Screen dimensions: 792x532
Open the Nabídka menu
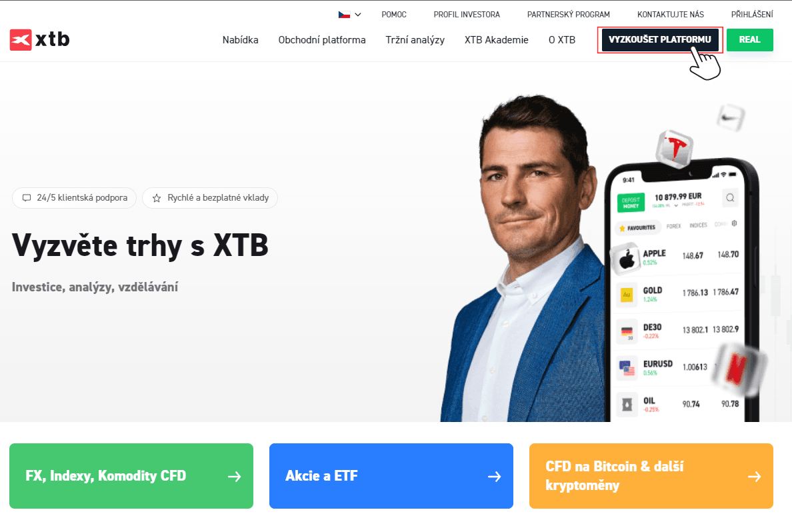241,40
